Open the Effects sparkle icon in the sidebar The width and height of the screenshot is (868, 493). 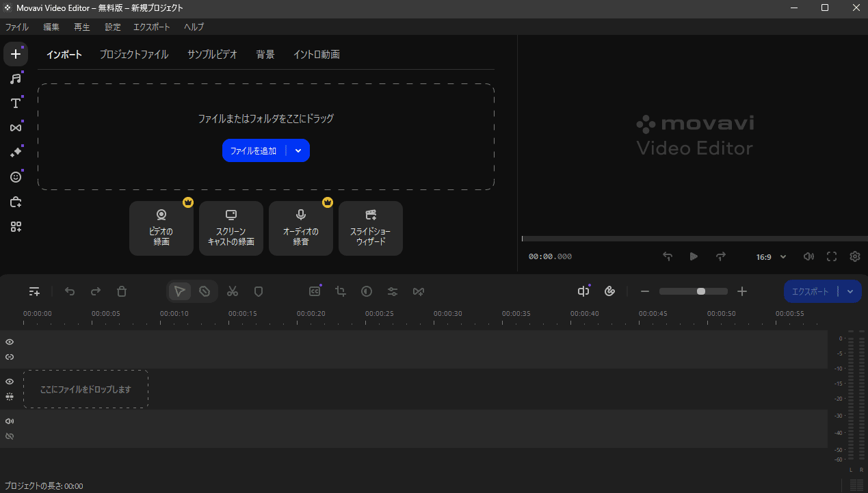[16, 152]
